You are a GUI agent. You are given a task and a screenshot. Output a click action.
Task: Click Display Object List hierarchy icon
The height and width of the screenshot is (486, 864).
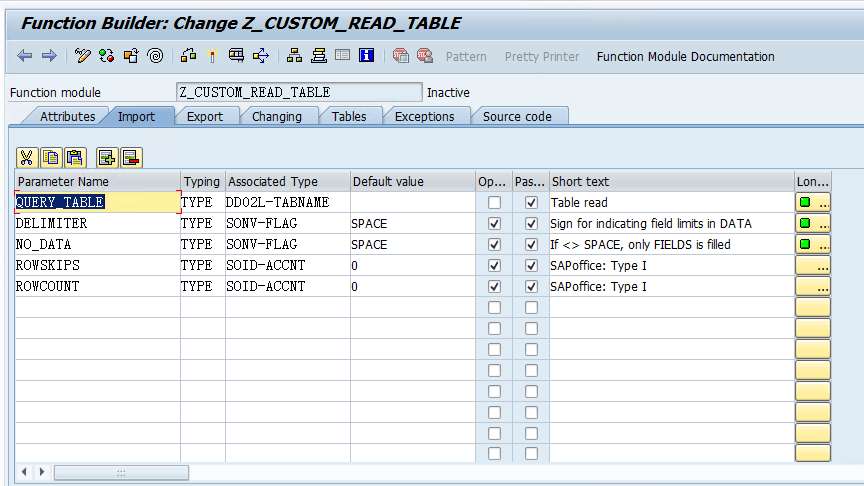(x=294, y=56)
